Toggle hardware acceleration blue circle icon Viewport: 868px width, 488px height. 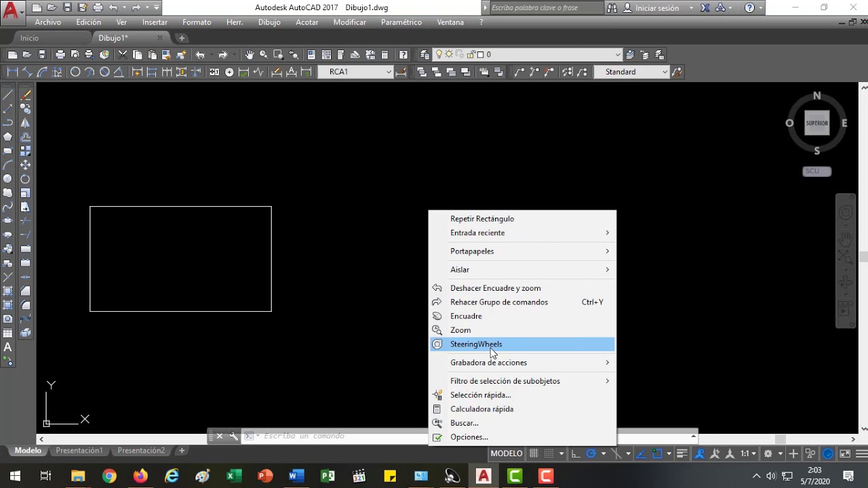pyautogui.click(x=828, y=453)
